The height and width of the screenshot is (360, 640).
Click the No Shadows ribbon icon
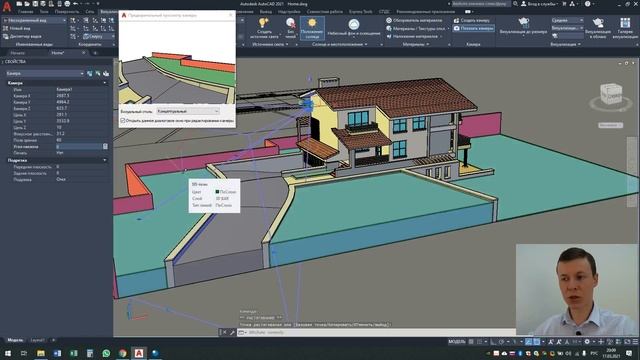[x=290, y=22]
